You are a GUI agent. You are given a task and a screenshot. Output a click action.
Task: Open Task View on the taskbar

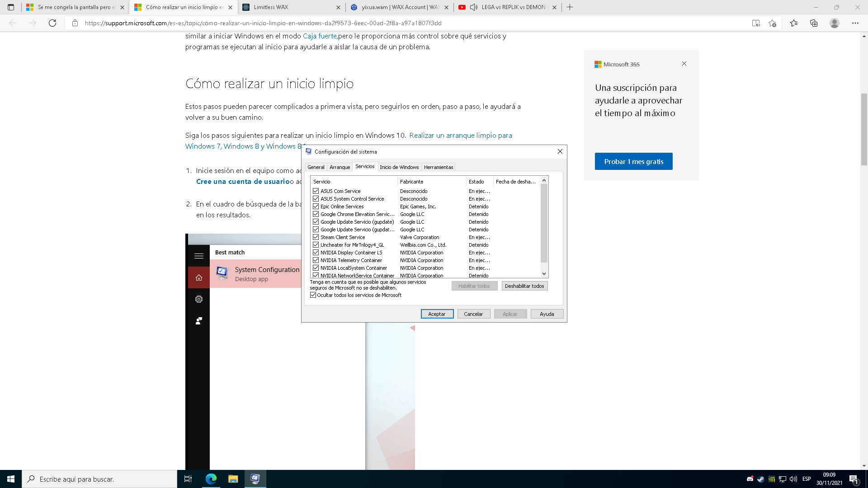188,479
